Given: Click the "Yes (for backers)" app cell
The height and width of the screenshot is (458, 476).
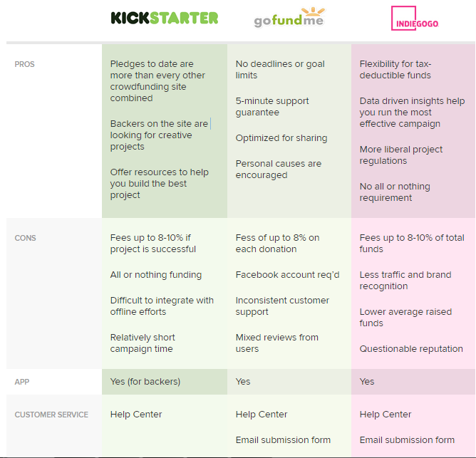Looking at the screenshot, I should point(145,382).
